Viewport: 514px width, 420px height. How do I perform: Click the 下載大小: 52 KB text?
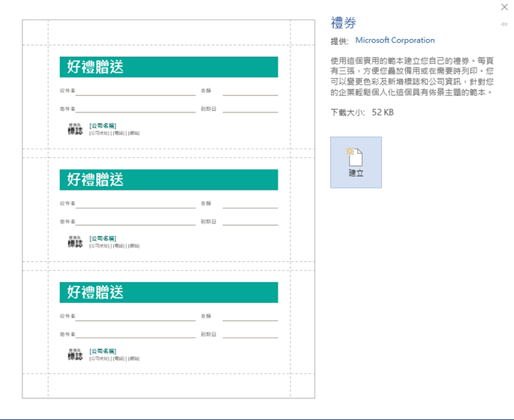tap(362, 112)
